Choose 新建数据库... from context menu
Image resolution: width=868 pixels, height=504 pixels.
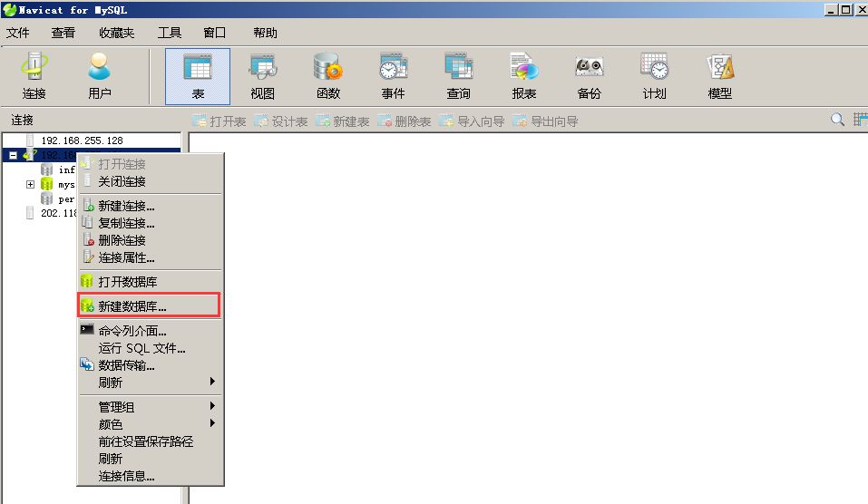[x=132, y=306]
